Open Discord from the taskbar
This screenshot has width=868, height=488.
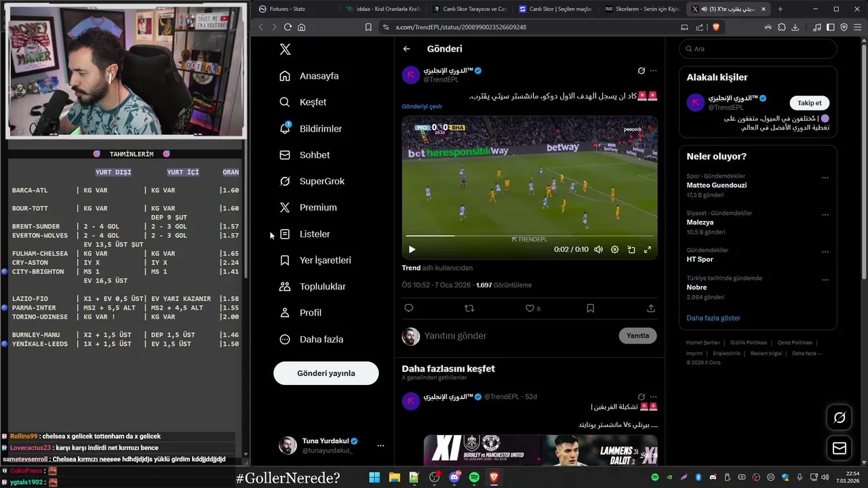pos(454,477)
